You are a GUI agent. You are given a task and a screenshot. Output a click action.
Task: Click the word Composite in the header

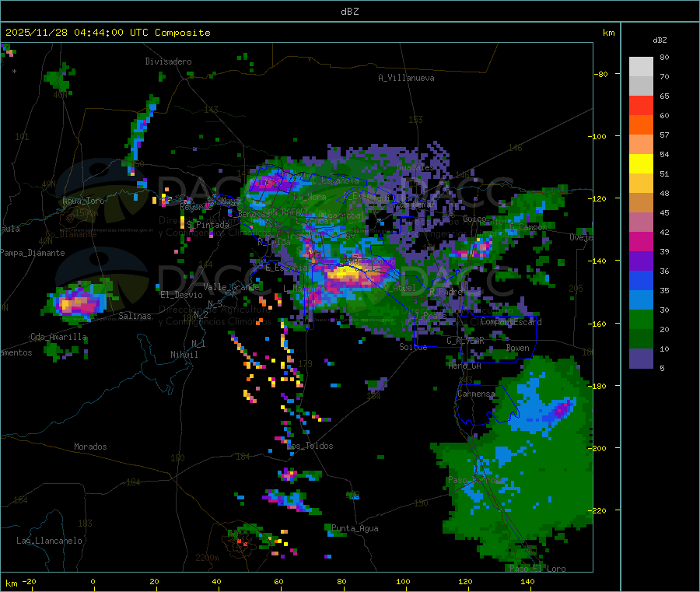[x=183, y=33]
